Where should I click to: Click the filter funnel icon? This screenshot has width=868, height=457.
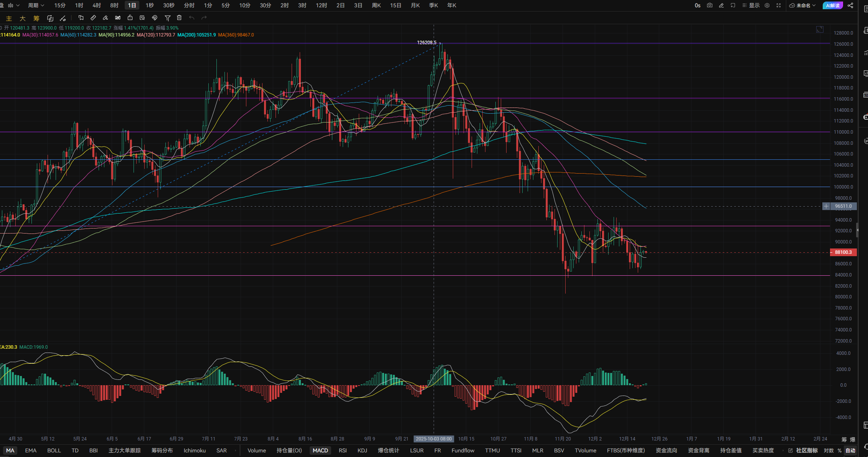click(x=167, y=18)
